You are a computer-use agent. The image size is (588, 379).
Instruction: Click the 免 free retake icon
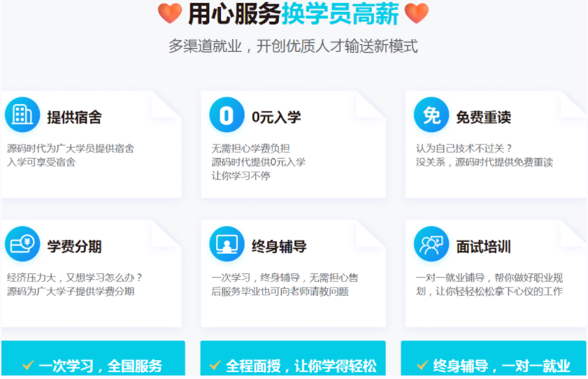431,115
